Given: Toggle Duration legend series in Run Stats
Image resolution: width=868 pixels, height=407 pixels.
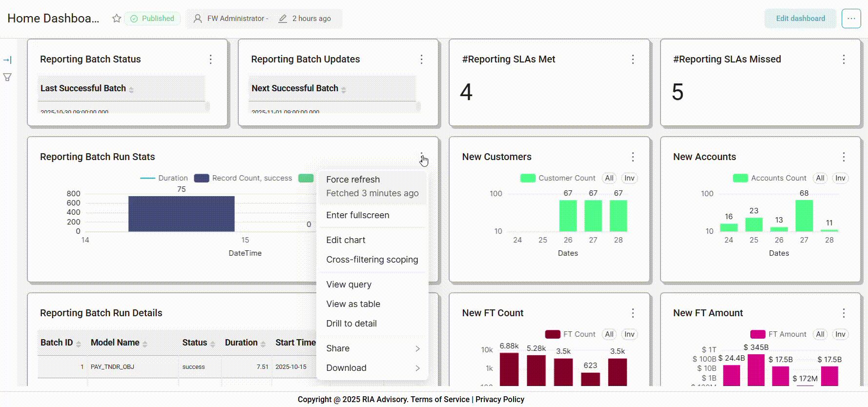Looking at the screenshot, I should pyautogui.click(x=164, y=178).
